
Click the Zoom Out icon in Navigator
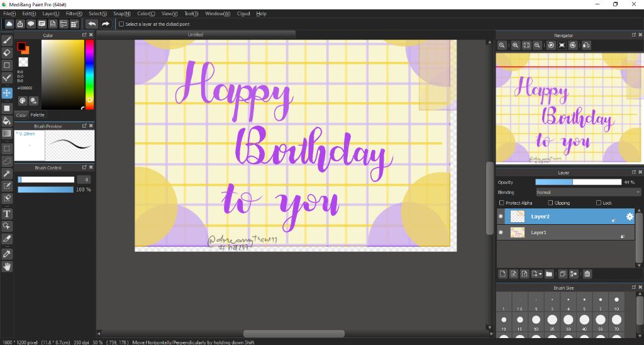(x=537, y=45)
